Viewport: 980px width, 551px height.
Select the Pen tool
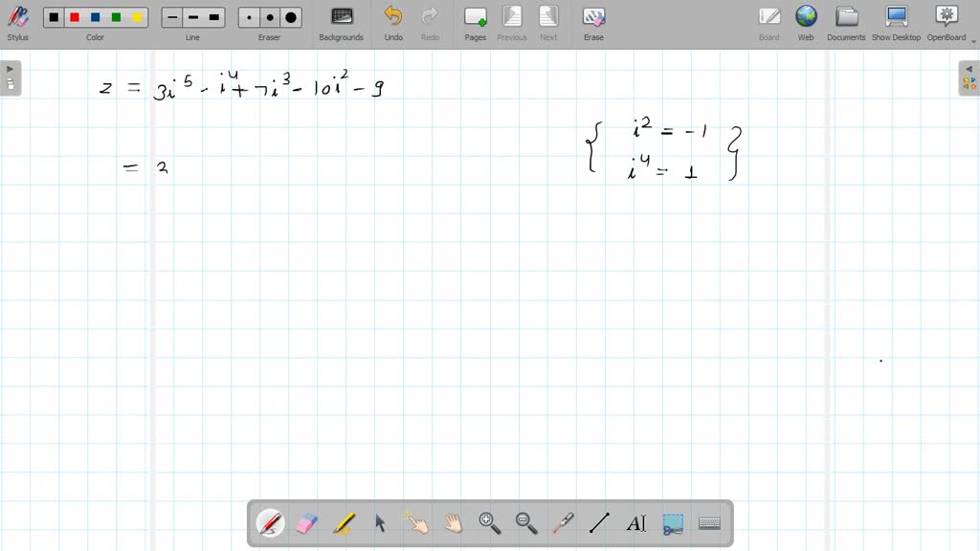click(270, 522)
